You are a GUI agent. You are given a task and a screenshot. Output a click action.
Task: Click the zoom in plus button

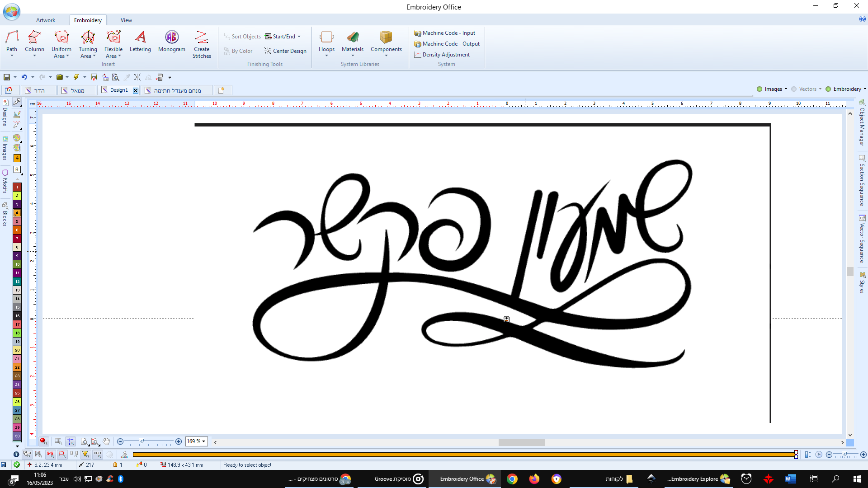coord(179,441)
